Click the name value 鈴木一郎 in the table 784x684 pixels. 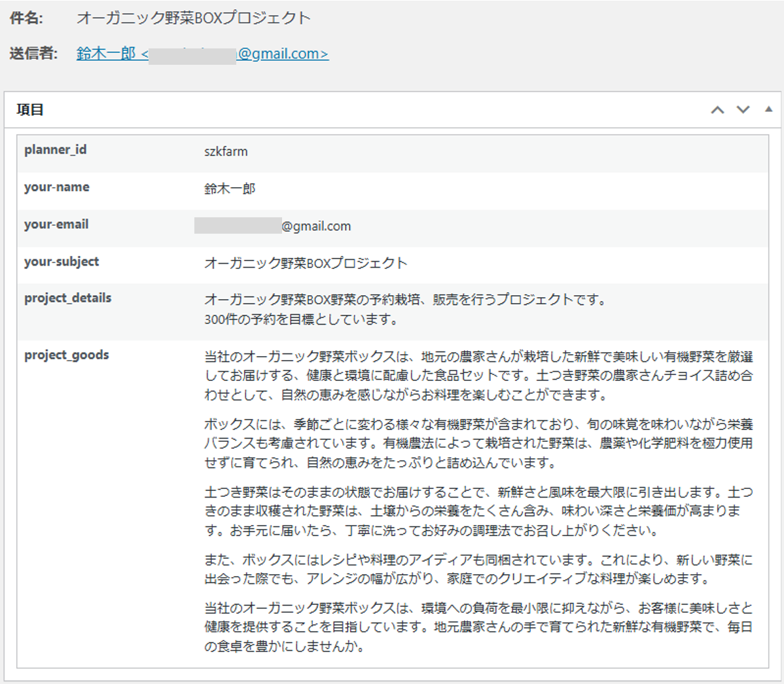[230, 189]
